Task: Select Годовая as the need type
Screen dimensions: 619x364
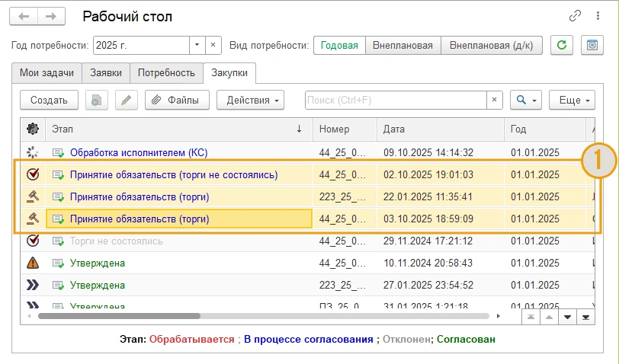Action: [x=339, y=46]
